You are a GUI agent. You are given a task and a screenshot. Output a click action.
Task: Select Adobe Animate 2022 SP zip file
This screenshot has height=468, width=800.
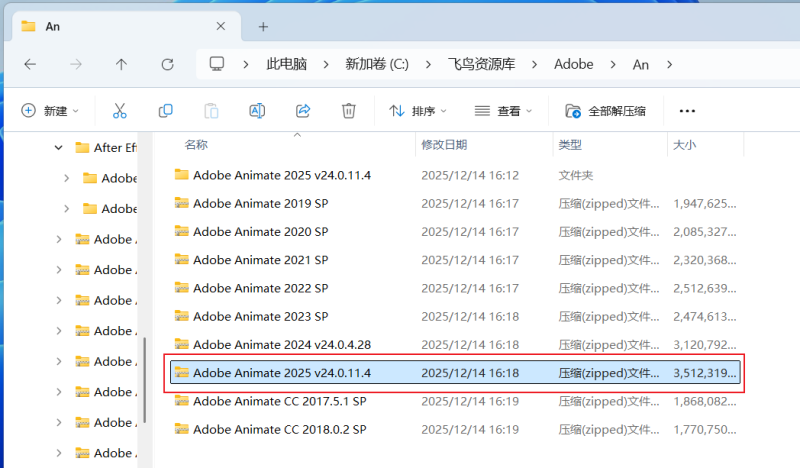coord(456,288)
